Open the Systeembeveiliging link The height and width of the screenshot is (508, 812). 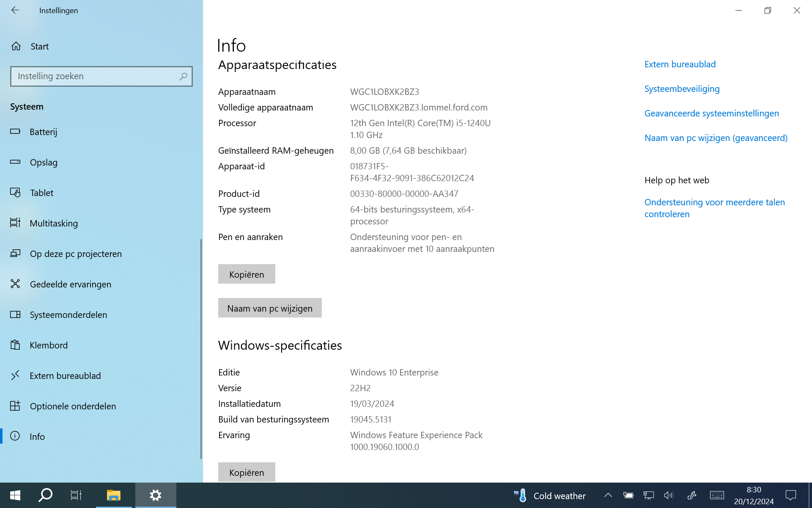682,89
